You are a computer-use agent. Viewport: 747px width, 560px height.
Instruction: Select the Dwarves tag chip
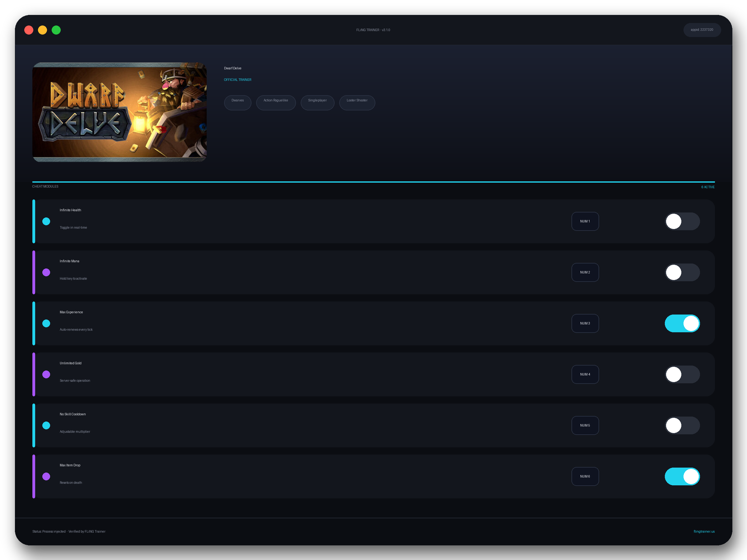[237, 103]
